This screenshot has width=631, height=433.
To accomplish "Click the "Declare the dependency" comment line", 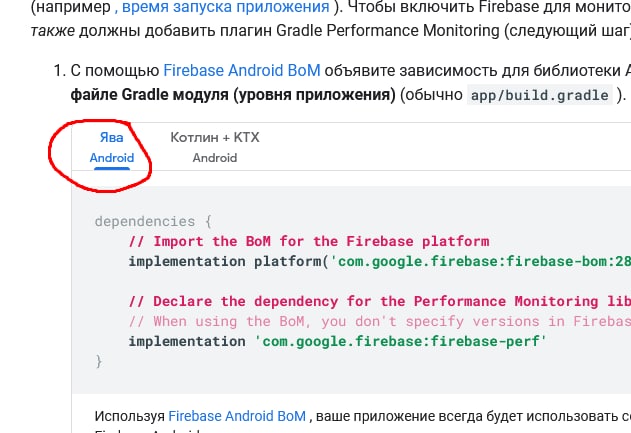I will point(380,301).
